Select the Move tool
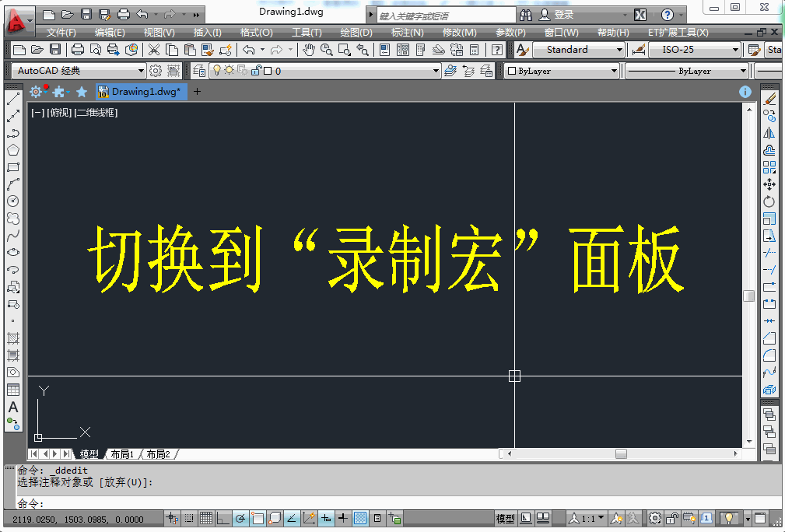Screen dimensions: 785x532 click(769, 184)
